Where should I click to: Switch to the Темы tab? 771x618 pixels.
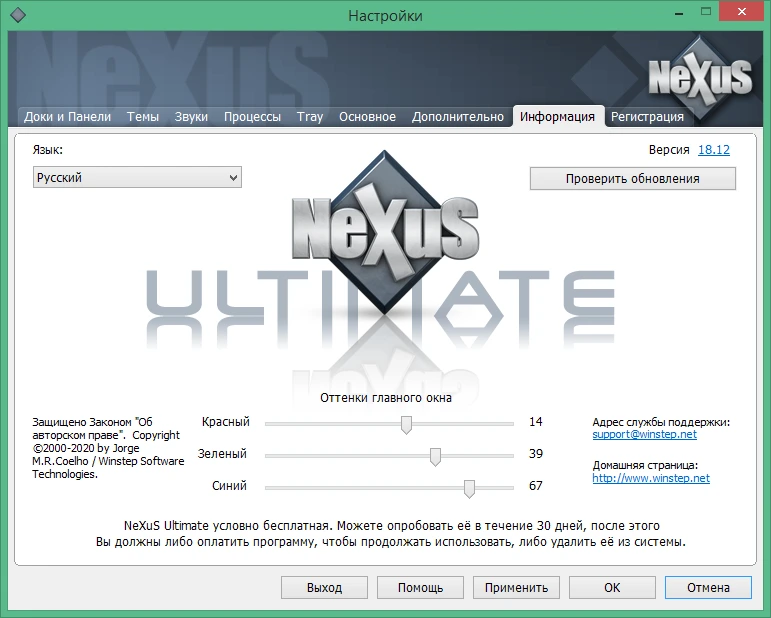[x=143, y=117]
